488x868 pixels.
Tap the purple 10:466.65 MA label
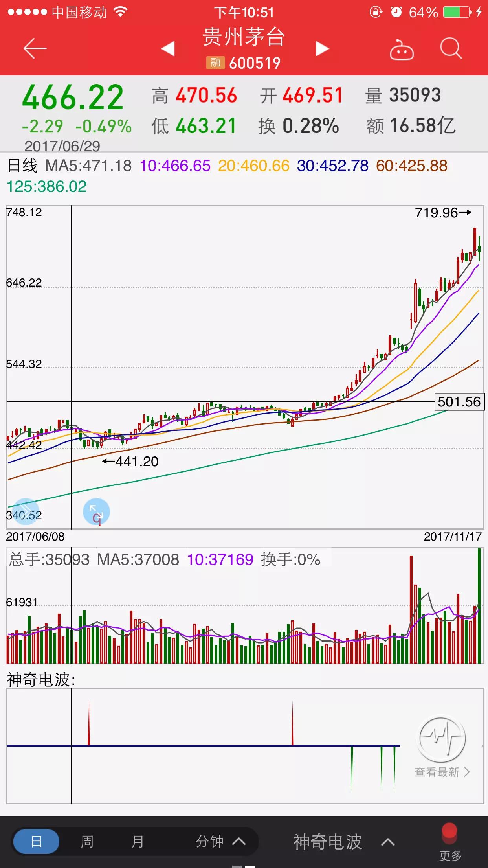click(175, 166)
